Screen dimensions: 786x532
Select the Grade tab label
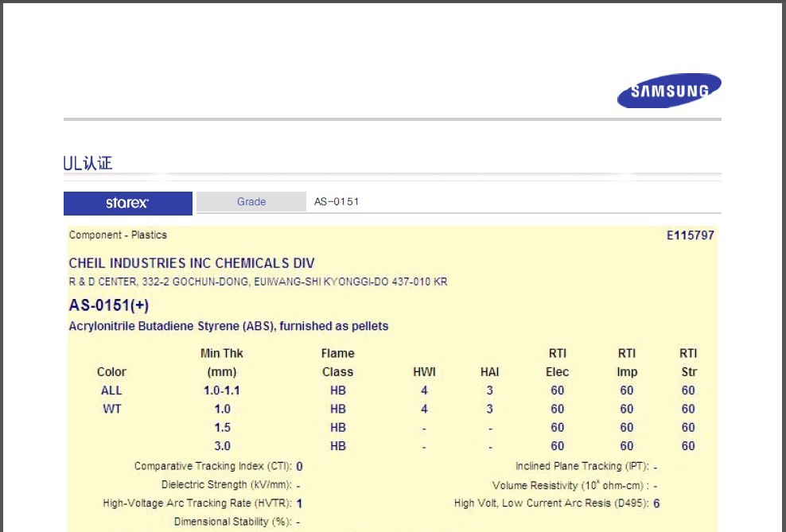pyautogui.click(x=251, y=202)
